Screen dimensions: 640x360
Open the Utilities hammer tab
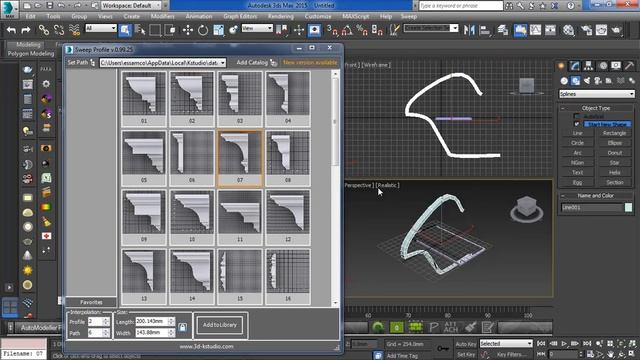tap(629, 66)
